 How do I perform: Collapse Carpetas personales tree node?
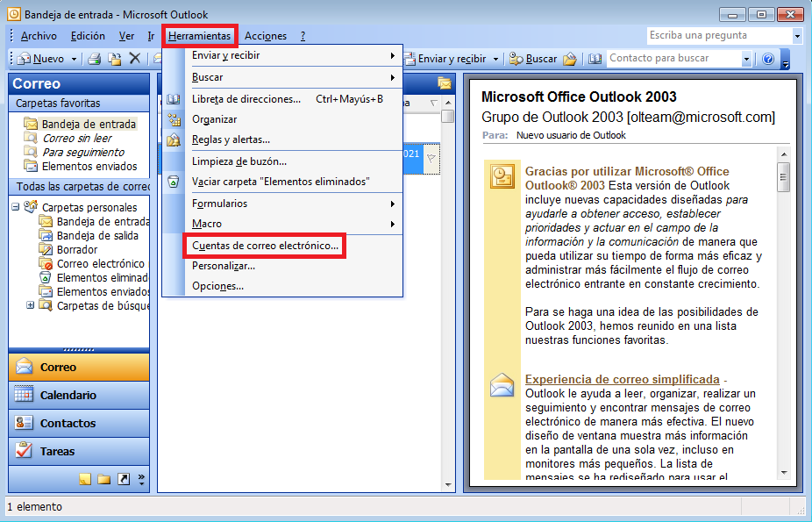(x=16, y=207)
